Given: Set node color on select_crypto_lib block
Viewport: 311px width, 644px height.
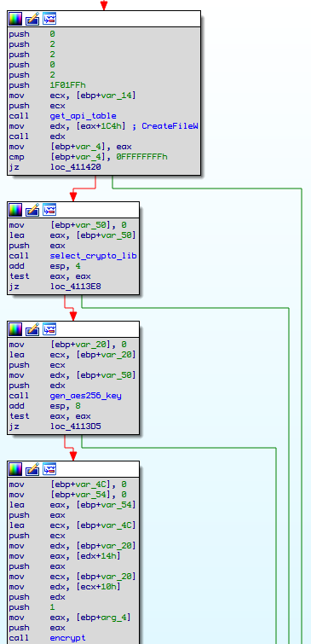Looking at the screenshot, I should click(15, 210).
